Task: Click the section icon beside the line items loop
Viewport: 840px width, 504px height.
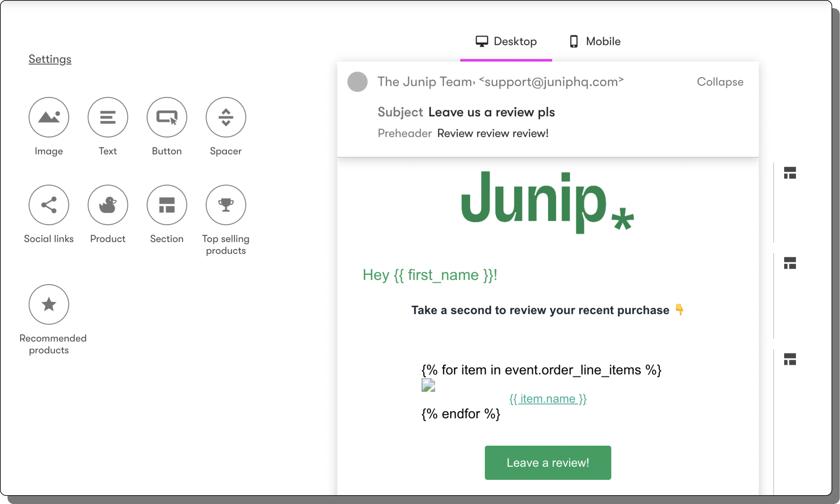Action: [790, 359]
